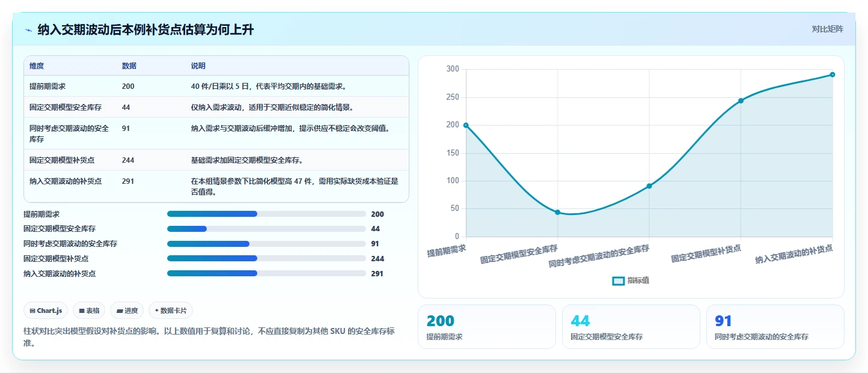Click the 表格 tag chip
The width and height of the screenshot is (868, 373).
tap(89, 311)
